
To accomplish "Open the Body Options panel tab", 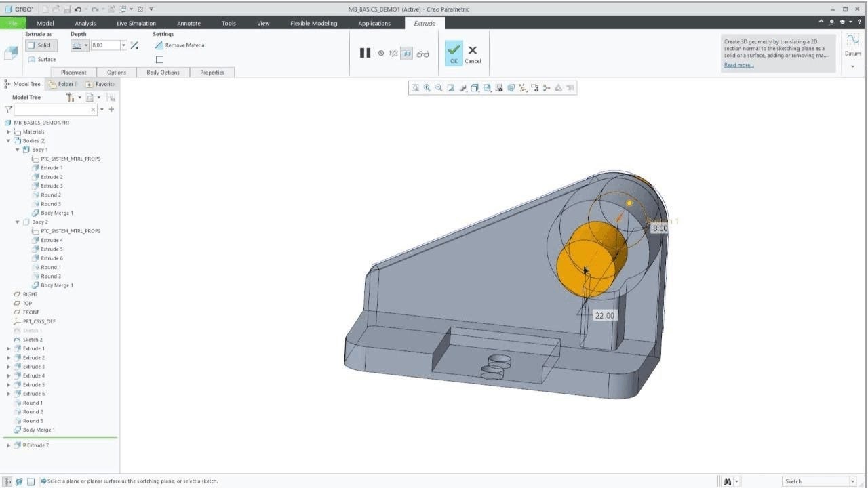I will coord(163,72).
